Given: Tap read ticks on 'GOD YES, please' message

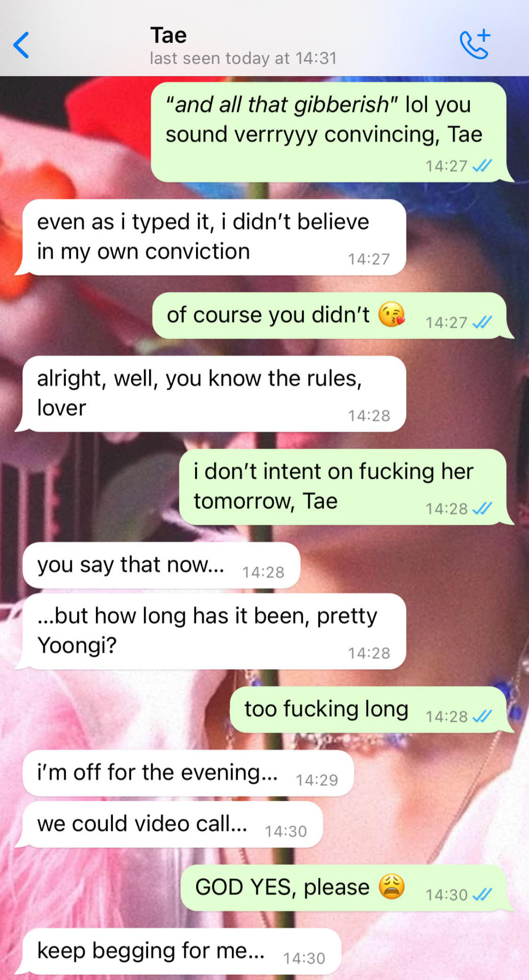Looking at the screenshot, I should (482, 894).
